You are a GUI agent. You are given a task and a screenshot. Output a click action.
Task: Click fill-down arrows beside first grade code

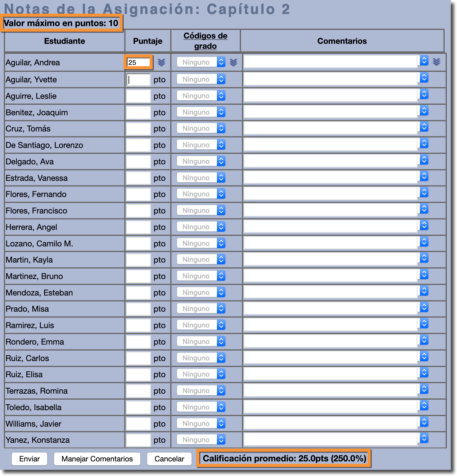coord(233,62)
